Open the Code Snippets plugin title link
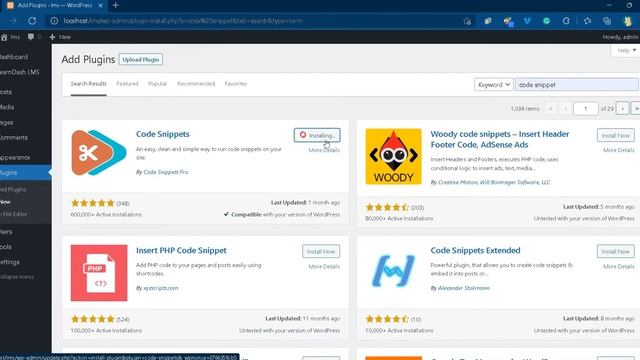 coord(162,134)
